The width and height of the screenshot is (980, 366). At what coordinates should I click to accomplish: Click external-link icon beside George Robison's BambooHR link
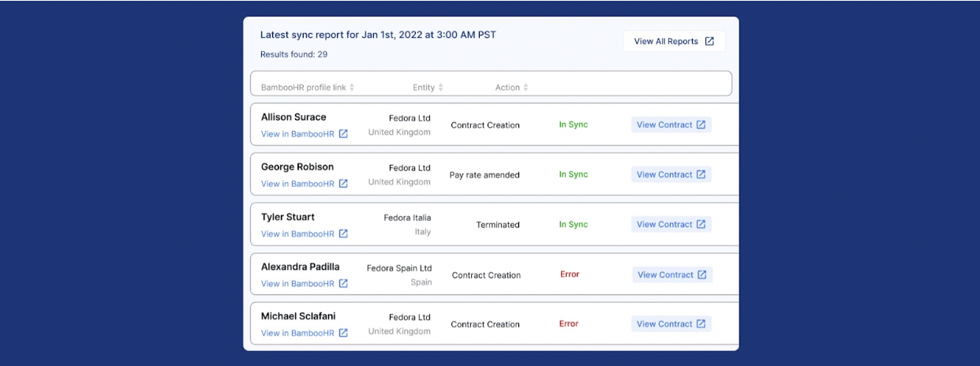[343, 184]
